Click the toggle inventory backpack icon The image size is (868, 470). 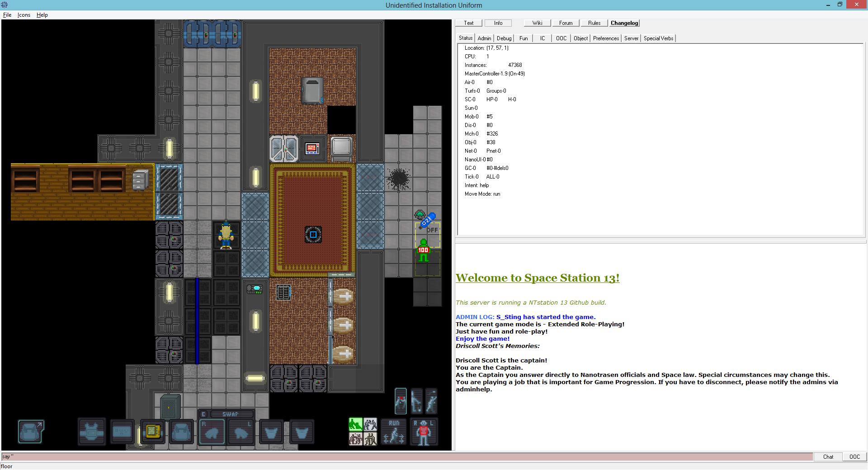(x=31, y=432)
